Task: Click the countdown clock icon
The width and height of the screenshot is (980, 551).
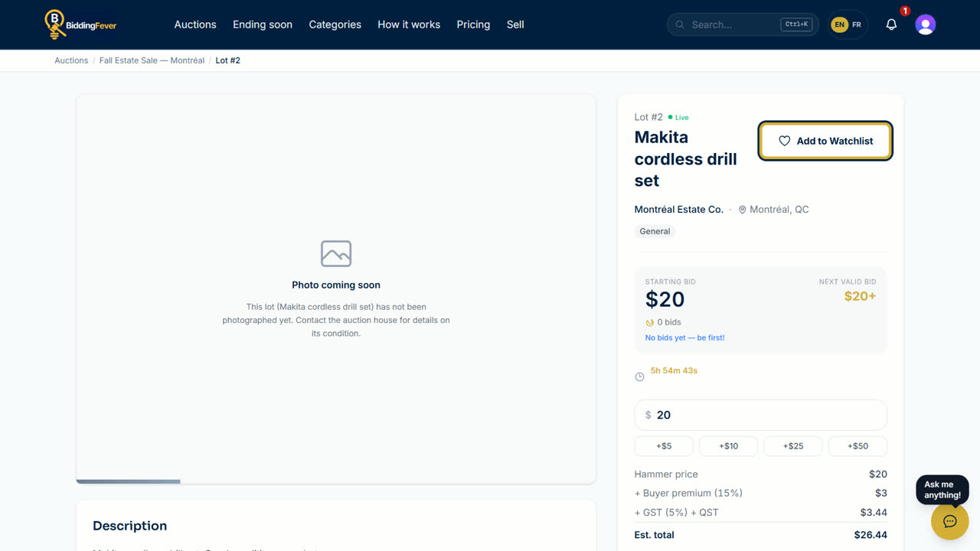Action: pyautogui.click(x=640, y=377)
